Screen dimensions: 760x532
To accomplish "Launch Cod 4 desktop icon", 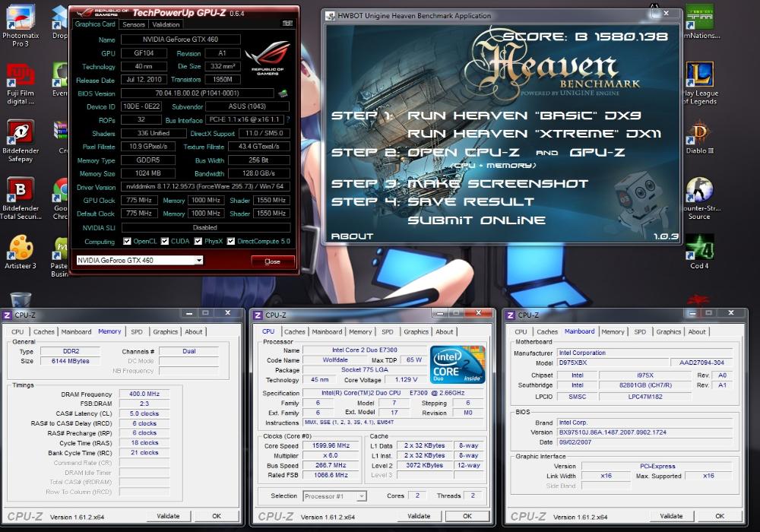I will (x=699, y=252).
